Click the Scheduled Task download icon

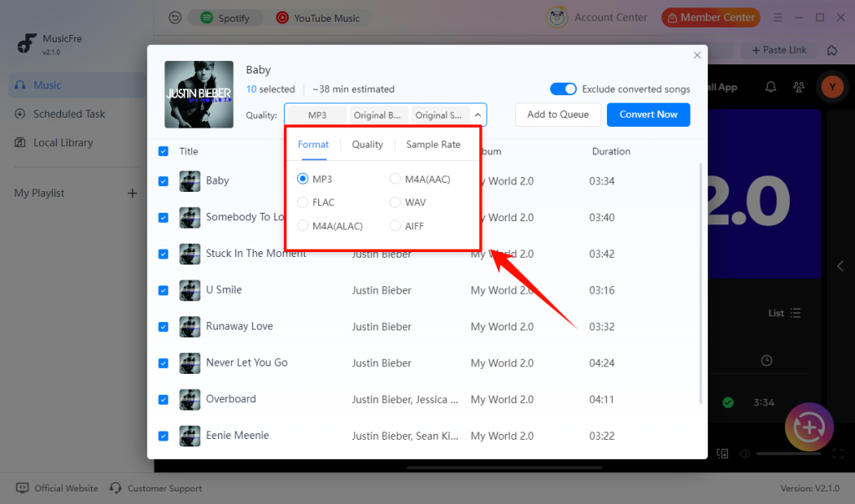click(20, 113)
